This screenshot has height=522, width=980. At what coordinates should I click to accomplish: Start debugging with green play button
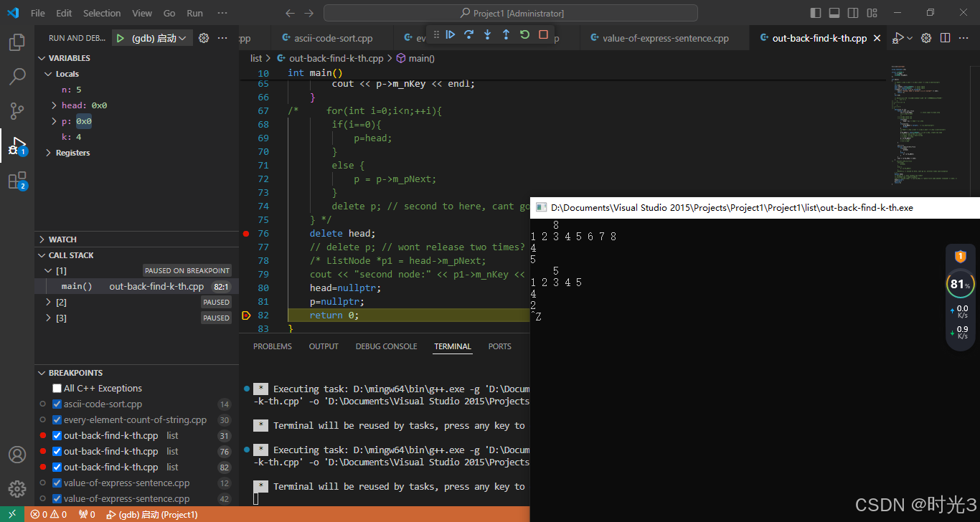click(x=121, y=38)
